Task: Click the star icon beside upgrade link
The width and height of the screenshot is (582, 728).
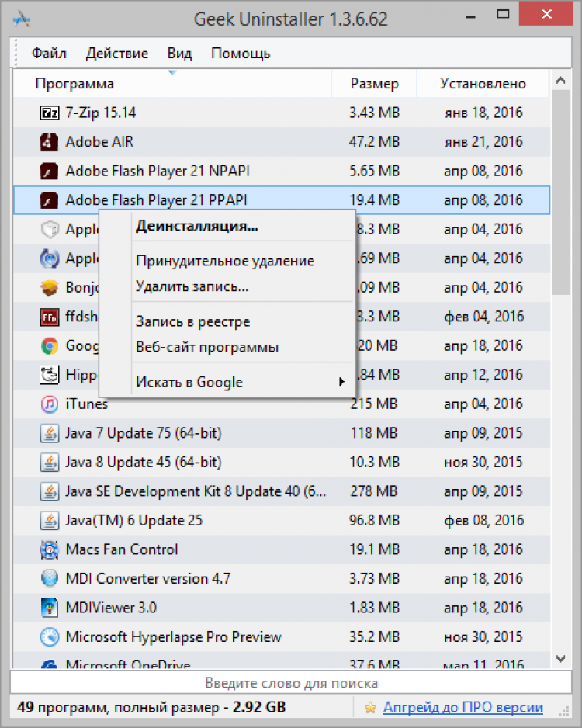Action: [370, 708]
